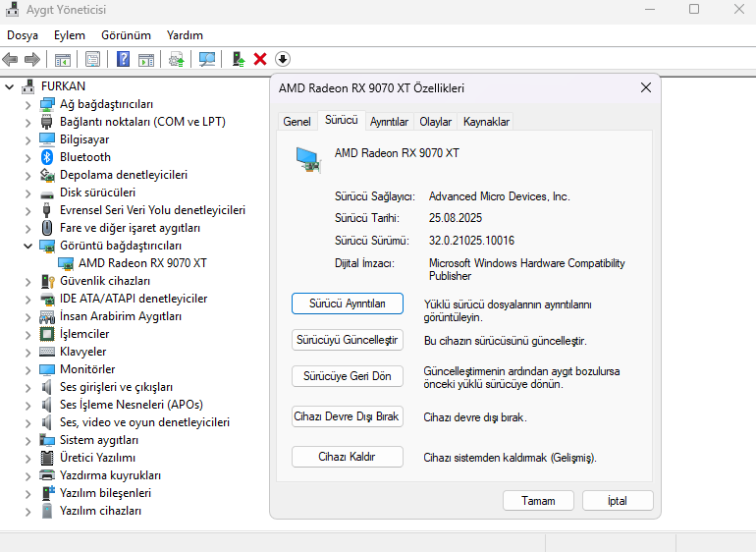Click driver version text 32.0.21025.10016

tap(471, 241)
